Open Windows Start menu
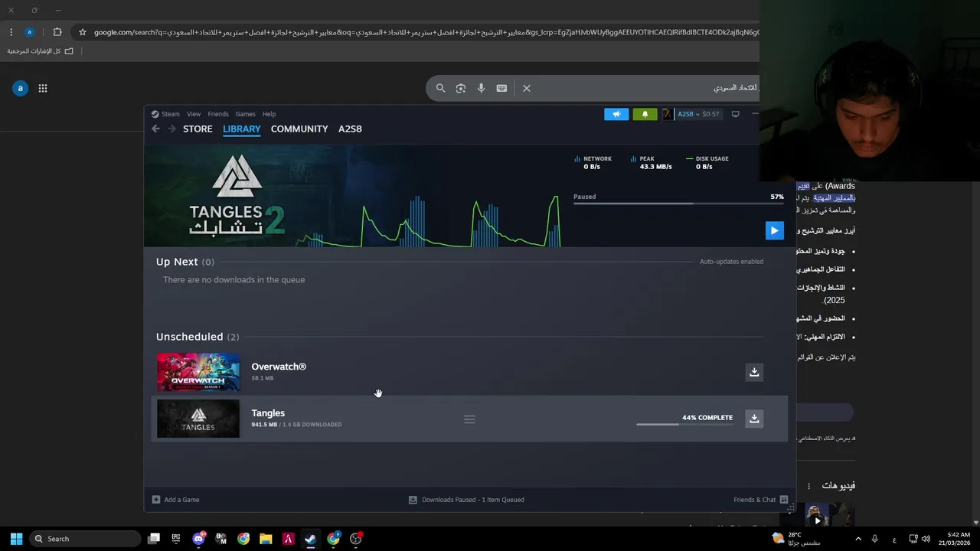 tap(16, 539)
